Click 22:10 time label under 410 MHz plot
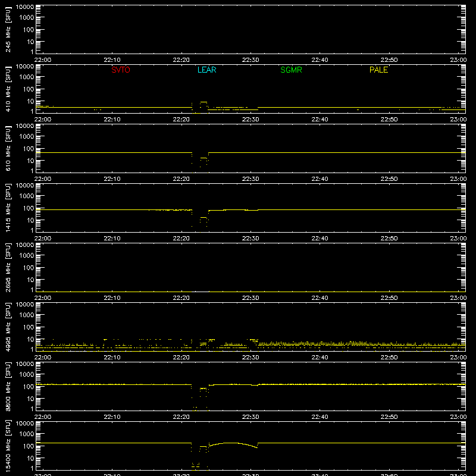This screenshot has height=476, width=476. (x=112, y=120)
